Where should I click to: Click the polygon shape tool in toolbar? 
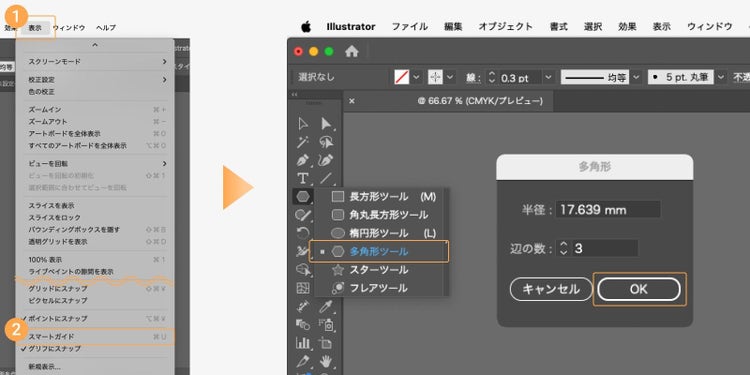[303, 196]
